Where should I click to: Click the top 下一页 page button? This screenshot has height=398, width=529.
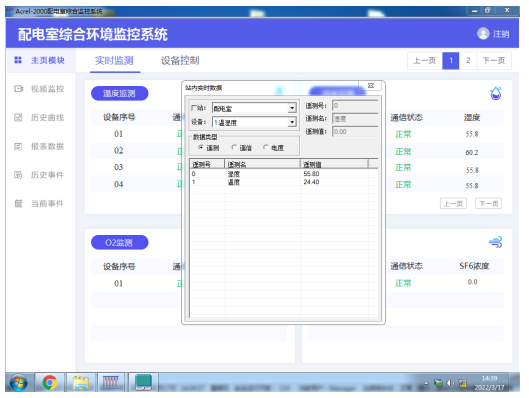coord(494,61)
